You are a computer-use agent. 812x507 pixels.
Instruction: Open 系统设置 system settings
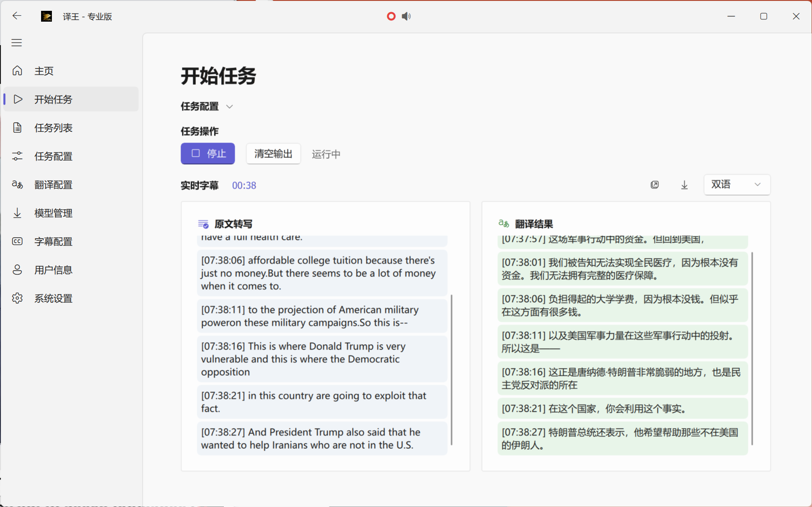(x=53, y=298)
